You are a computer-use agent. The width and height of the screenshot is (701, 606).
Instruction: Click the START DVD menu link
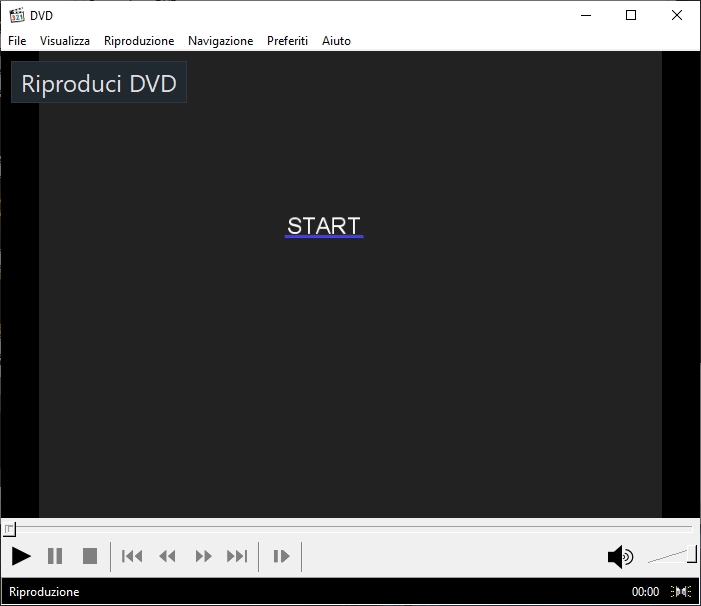click(x=324, y=226)
